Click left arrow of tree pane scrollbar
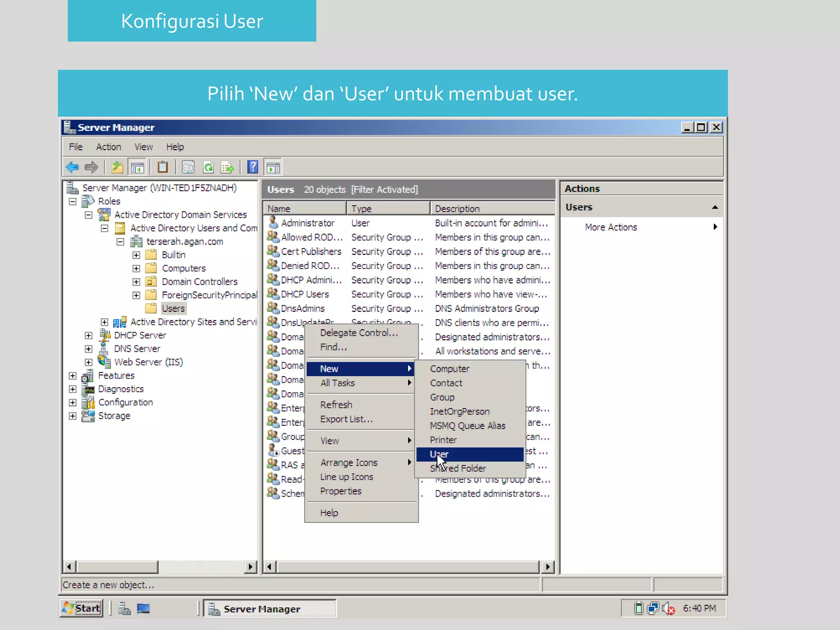Image resolution: width=840 pixels, height=630 pixels. tap(69, 567)
